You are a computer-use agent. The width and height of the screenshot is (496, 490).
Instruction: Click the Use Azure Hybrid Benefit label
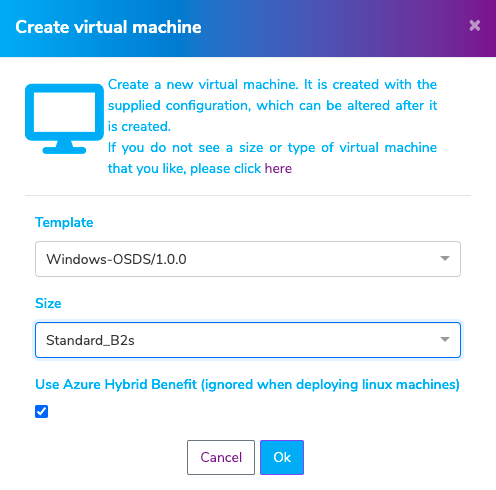coord(247,384)
